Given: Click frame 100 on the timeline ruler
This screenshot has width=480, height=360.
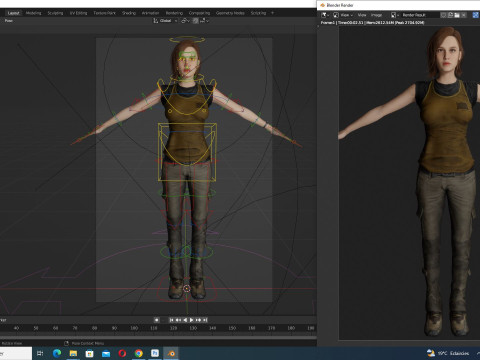Looking at the screenshot, I should [134, 328].
